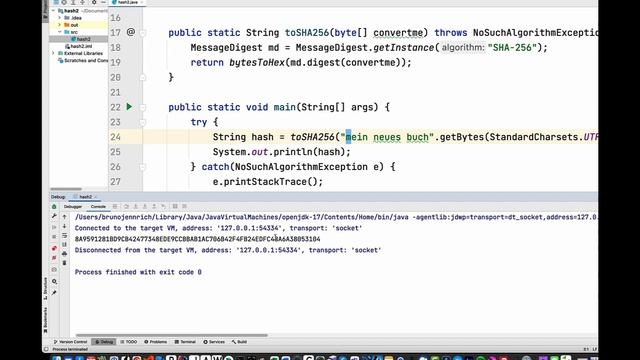Fold the try block on line 23
The image size is (640, 360).
click(143, 122)
